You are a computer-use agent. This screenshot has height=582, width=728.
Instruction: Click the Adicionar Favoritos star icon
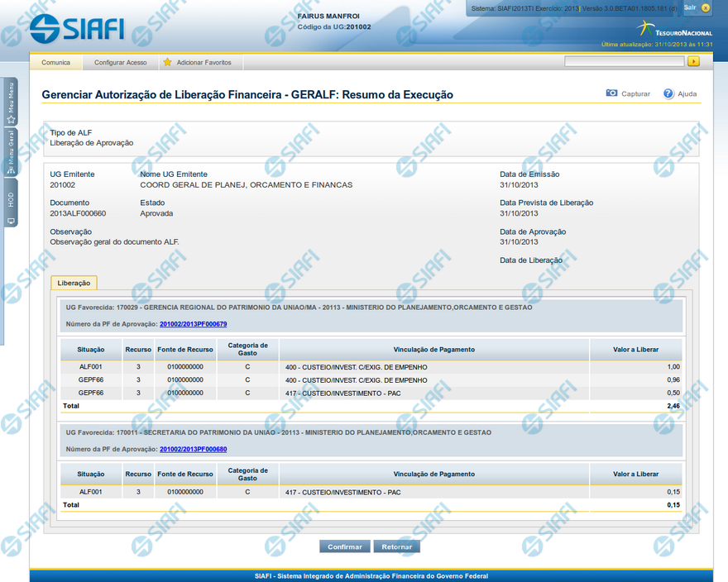167,62
